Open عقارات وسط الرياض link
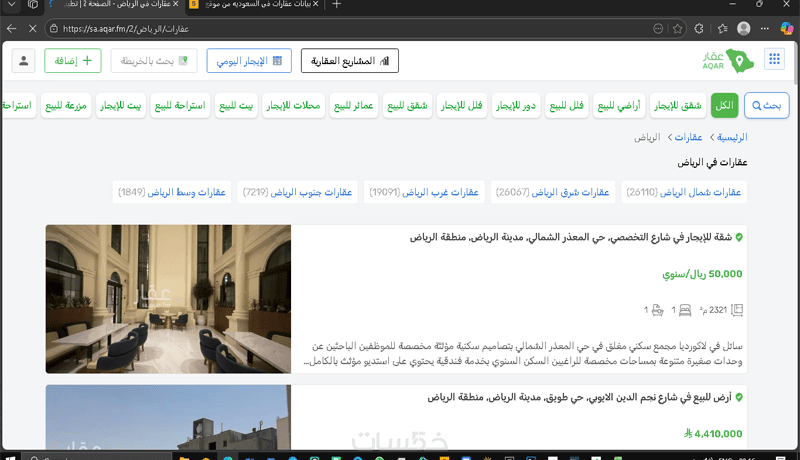This screenshot has width=800, height=460. click(172, 192)
